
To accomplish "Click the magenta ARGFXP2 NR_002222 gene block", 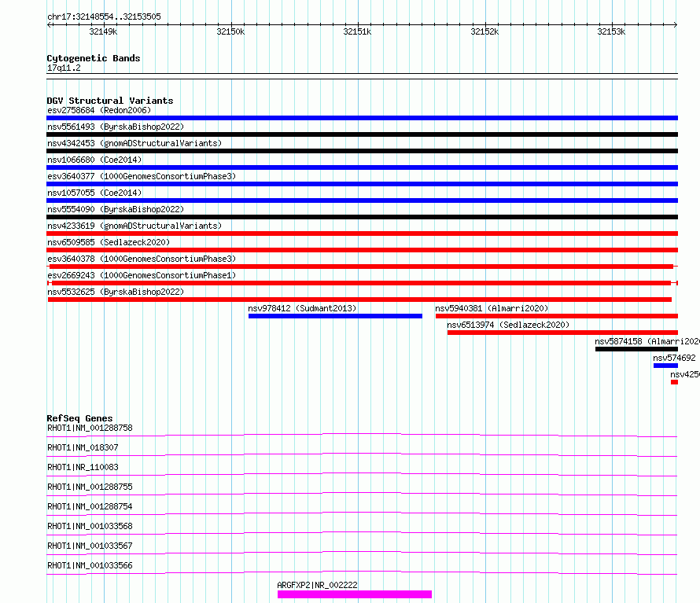I will click(x=355, y=594).
